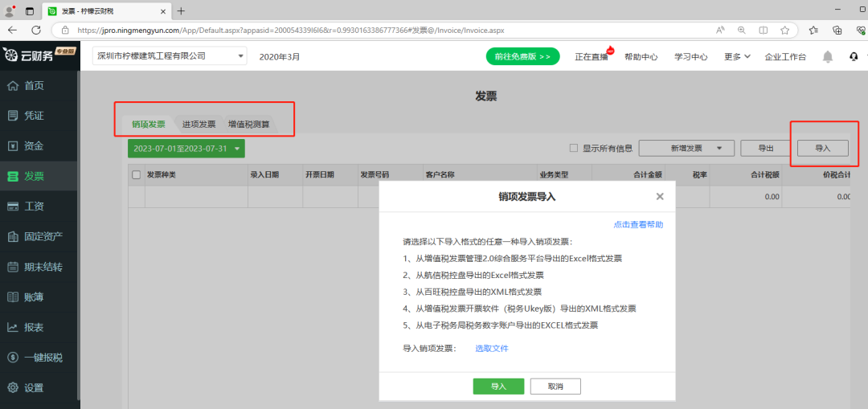Open the 固定资产 fixed assets sidebar item
This screenshot has width=868, height=409.
tap(40, 237)
